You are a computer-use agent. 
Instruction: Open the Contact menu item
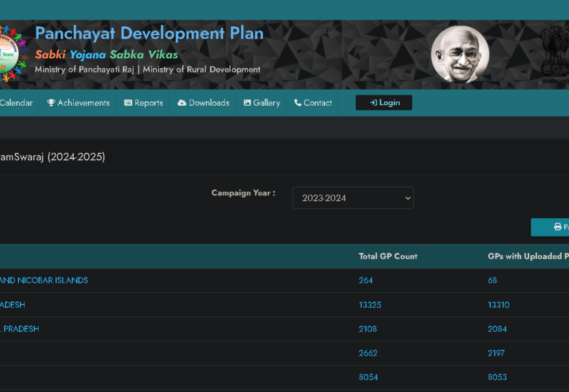(x=313, y=103)
